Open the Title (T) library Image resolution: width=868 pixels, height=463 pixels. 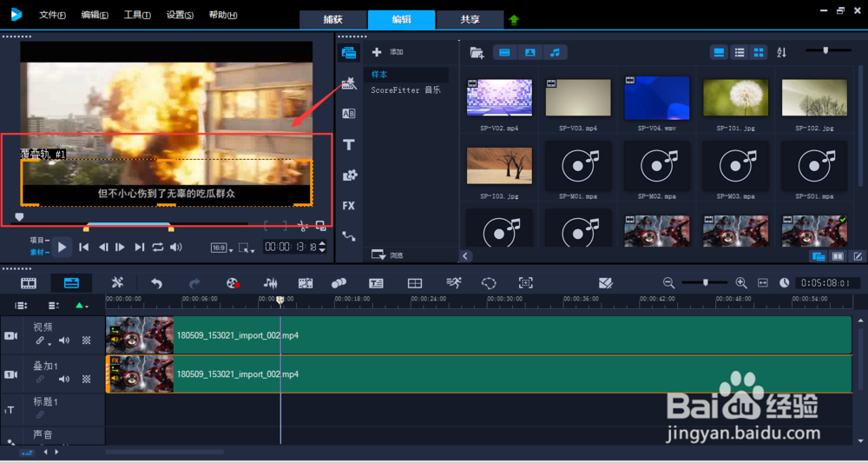coord(349,145)
